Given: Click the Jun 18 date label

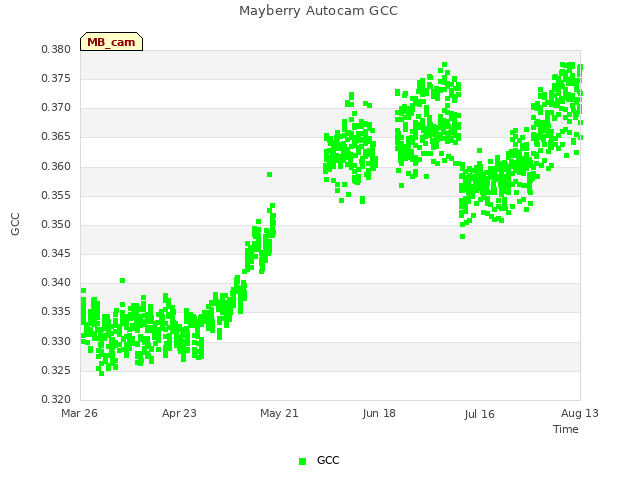Looking at the screenshot, I should pos(379,413).
